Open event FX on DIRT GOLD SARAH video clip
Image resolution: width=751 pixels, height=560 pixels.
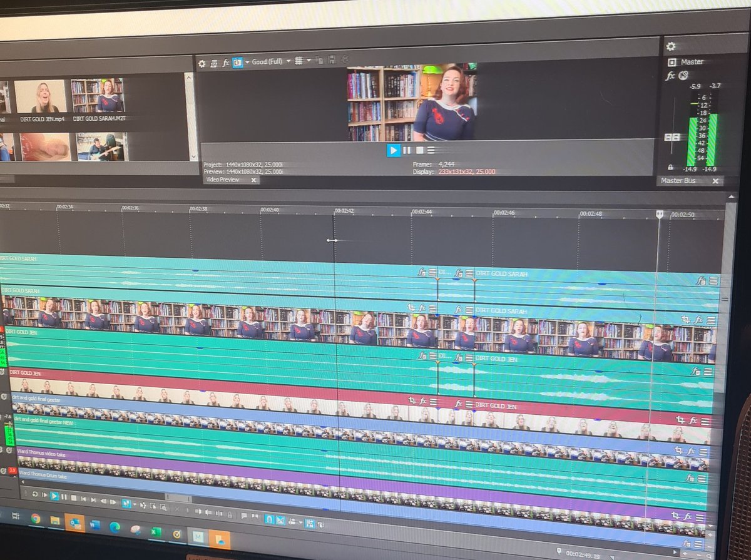[422, 307]
